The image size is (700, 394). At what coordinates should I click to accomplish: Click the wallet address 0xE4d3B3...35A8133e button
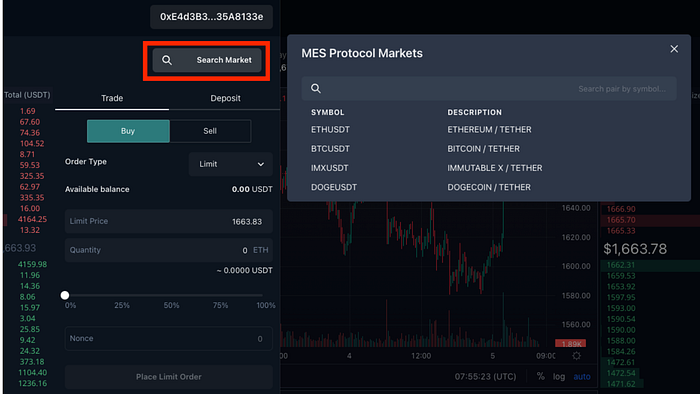pyautogui.click(x=212, y=17)
